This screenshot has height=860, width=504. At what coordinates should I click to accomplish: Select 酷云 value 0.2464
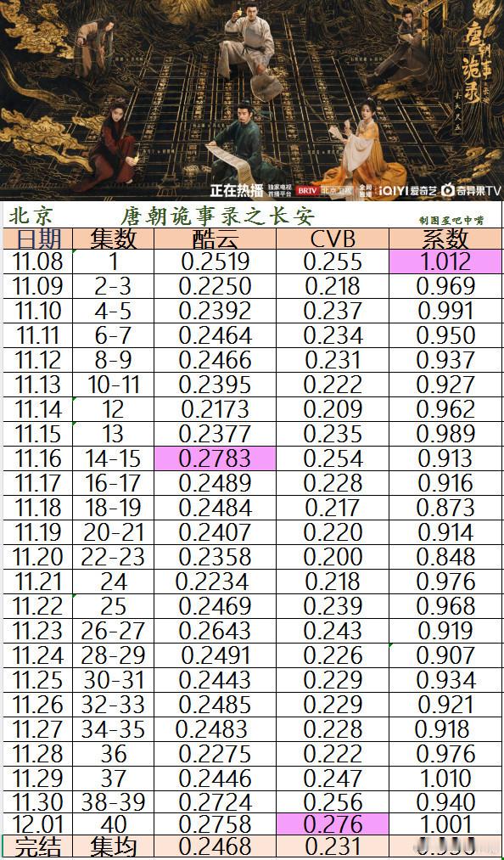point(215,335)
